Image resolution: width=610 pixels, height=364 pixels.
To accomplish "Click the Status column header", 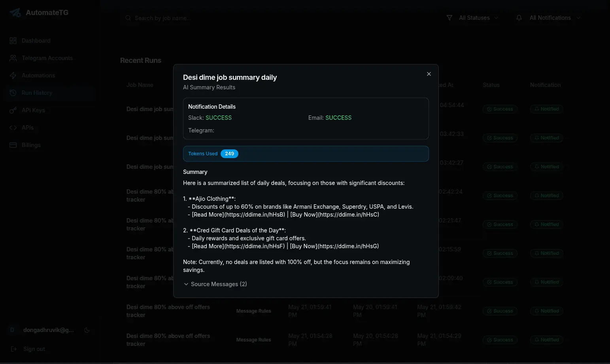I will pyautogui.click(x=491, y=85).
